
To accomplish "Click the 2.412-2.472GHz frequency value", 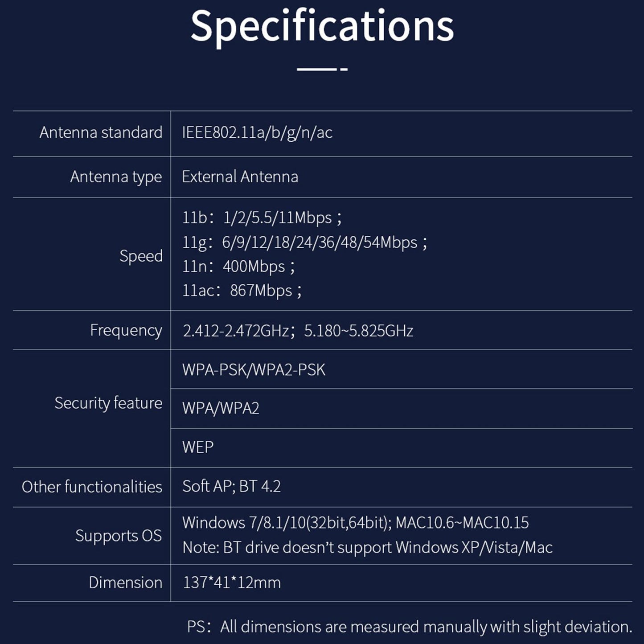I will click(236, 331).
